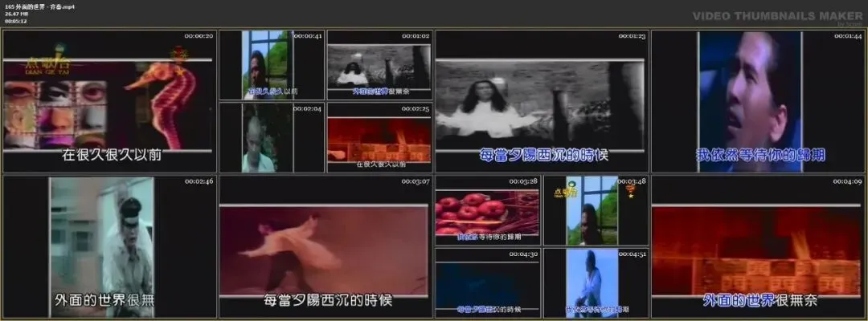
Task: Click subtitle '每當夕陽西沉的時候' in the 00:01:23 frame
Action: point(544,156)
